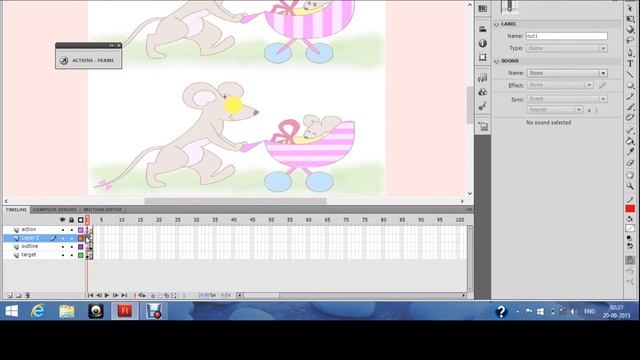The image size is (640, 360).
Task: Select the Pencil tool
Action: tap(630, 96)
